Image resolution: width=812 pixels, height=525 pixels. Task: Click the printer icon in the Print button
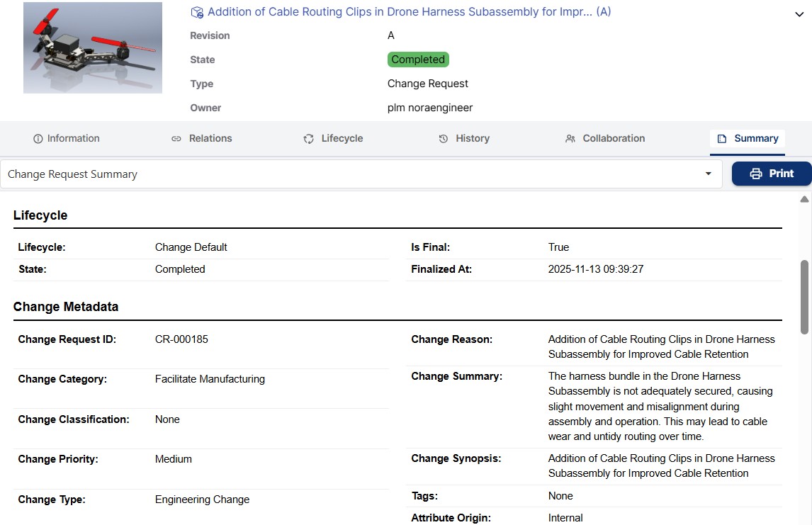(756, 174)
